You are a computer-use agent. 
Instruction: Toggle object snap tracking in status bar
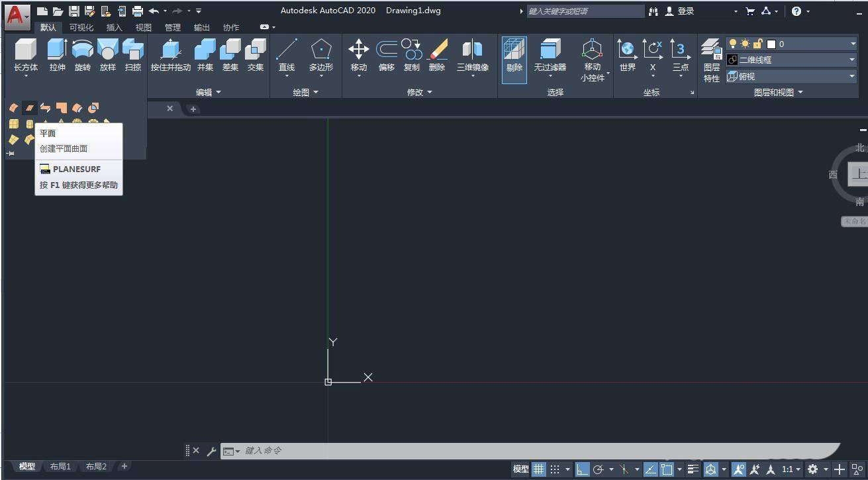(650, 469)
